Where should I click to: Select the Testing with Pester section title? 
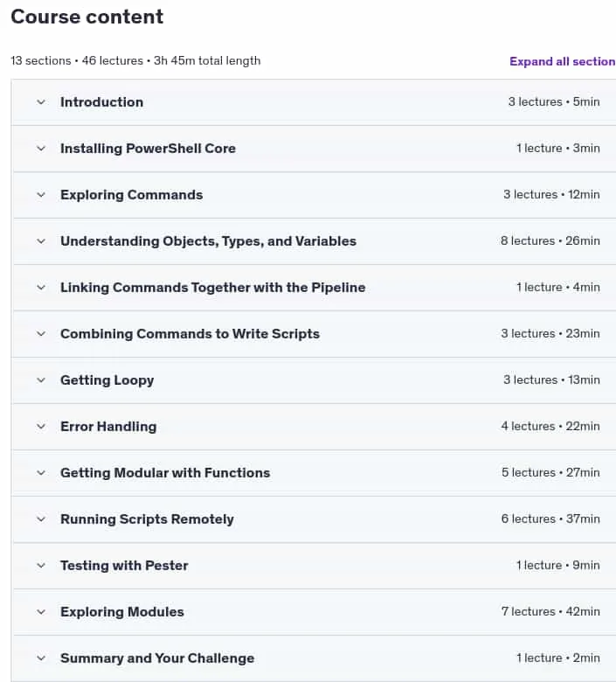pyautogui.click(x=124, y=566)
